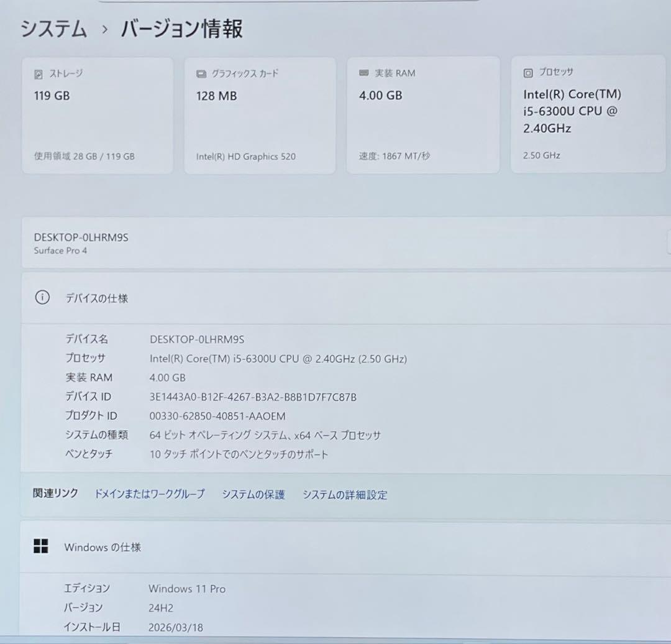Click the インストール日 value 2026/03/18
Viewport: 671px width, 644px height.
coord(175,627)
